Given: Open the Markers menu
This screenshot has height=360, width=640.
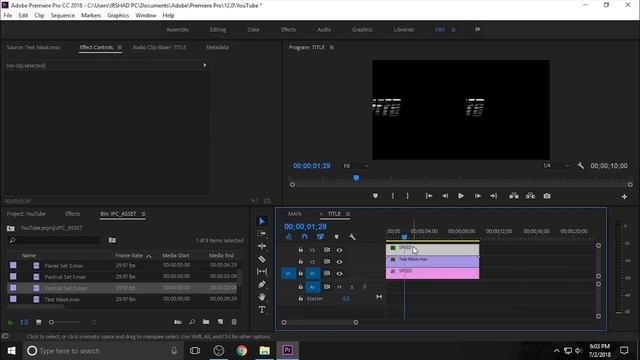Looking at the screenshot, I should (x=91, y=16).
